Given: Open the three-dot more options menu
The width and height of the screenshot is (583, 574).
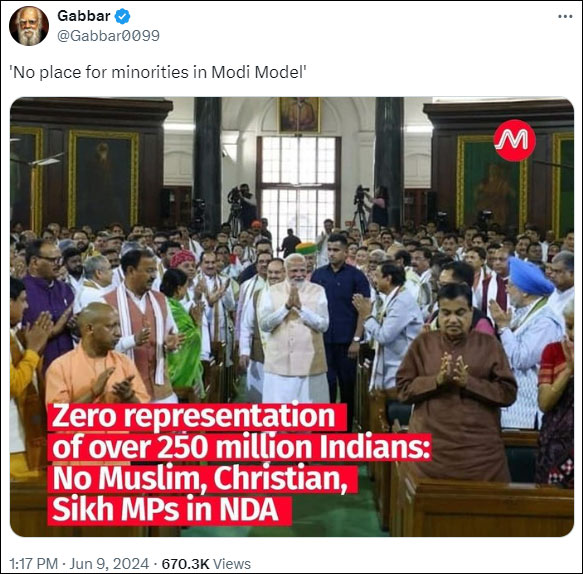Looking at the screenshot, I should [565, 16].
